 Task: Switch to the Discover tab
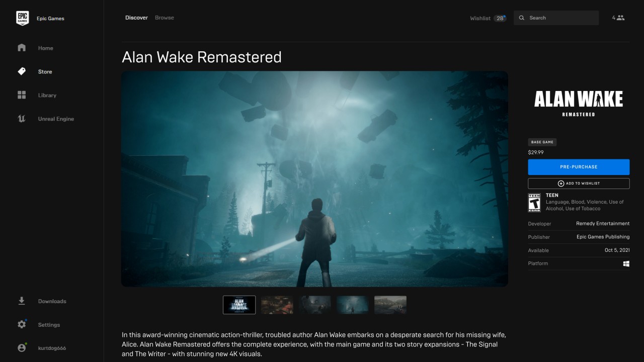tap(136, 18)
